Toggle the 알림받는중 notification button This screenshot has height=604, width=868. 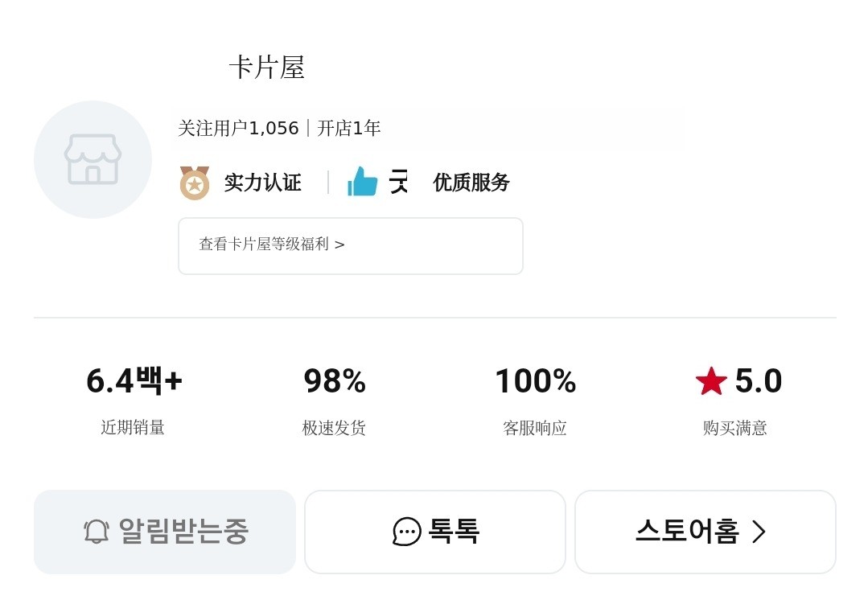coord(165,532)
